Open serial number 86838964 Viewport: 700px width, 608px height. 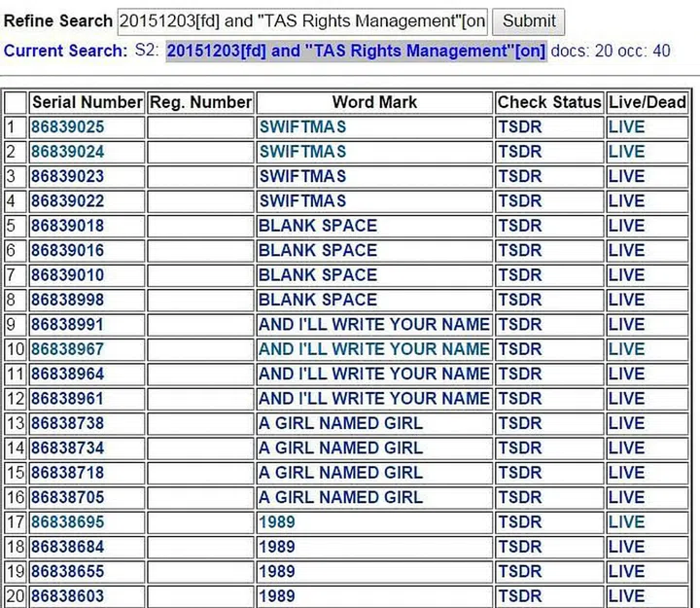[67, 374]
